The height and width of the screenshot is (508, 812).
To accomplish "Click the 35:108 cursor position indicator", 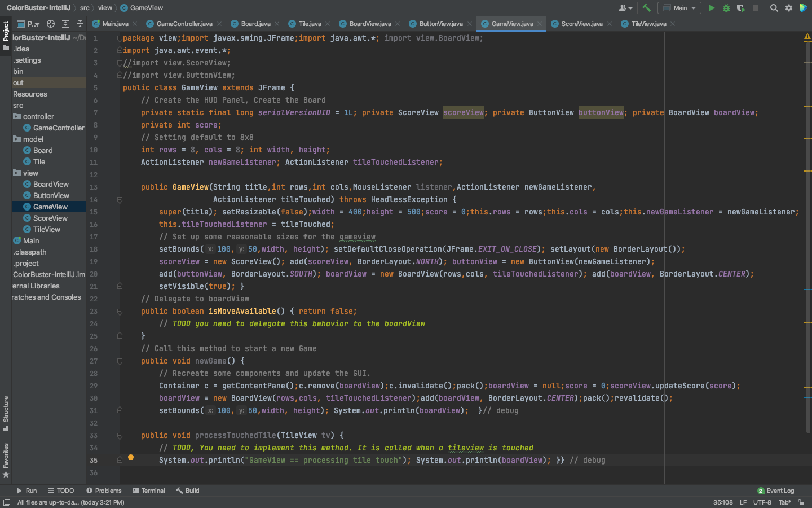I will tap(723, 502).
